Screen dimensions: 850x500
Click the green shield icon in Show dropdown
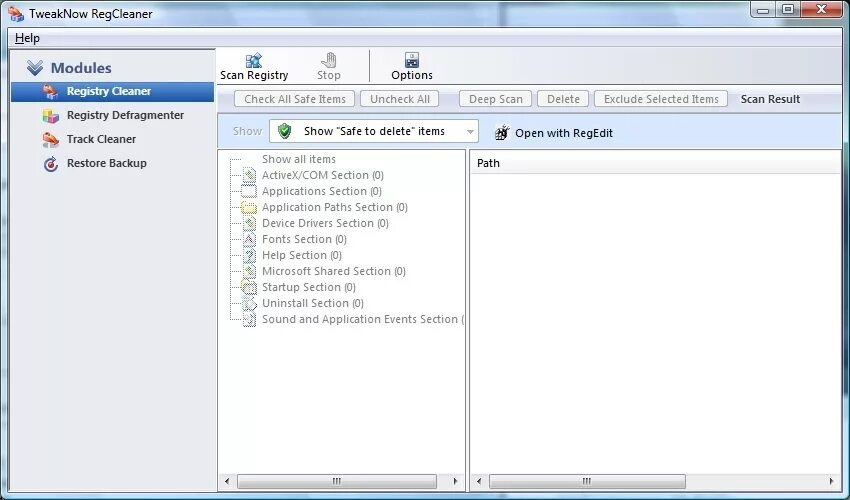pos(285,131)
